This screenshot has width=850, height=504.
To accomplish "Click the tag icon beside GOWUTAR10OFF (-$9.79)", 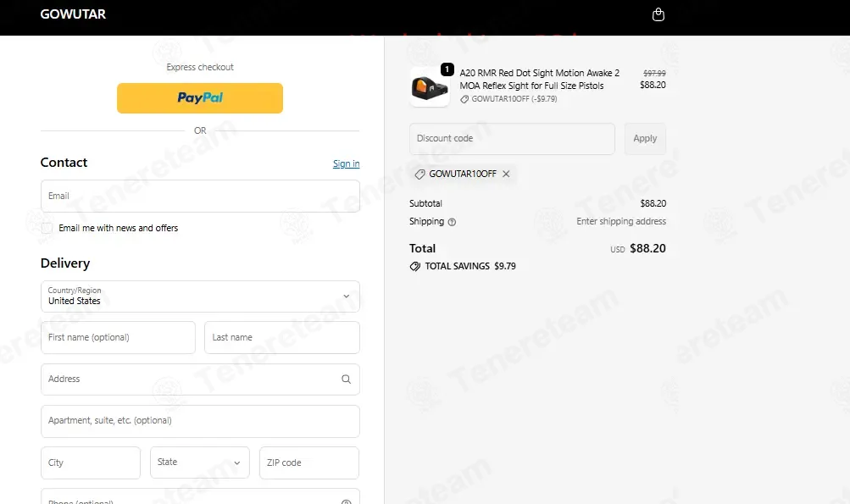I will point(464,99).
